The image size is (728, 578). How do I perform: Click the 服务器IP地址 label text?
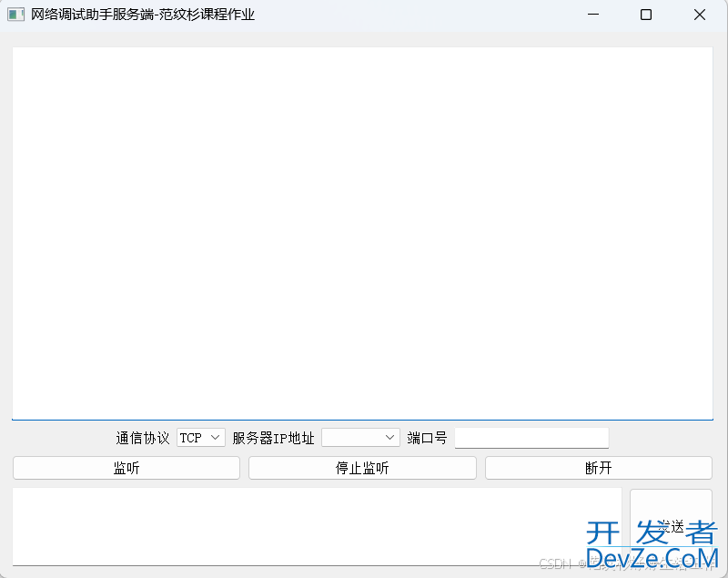[274, 438]
